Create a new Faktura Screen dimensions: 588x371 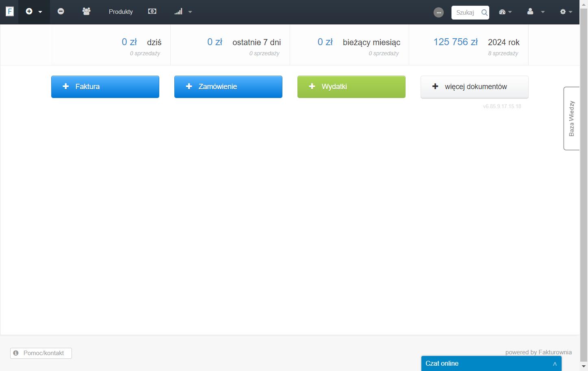tap(105, 87)
